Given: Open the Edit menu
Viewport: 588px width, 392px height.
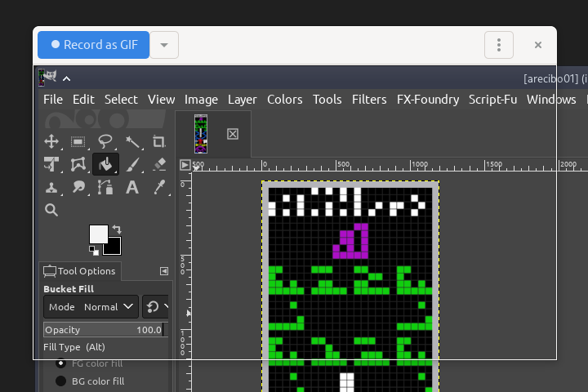Looking at the screenshot, I should [83, 100].
